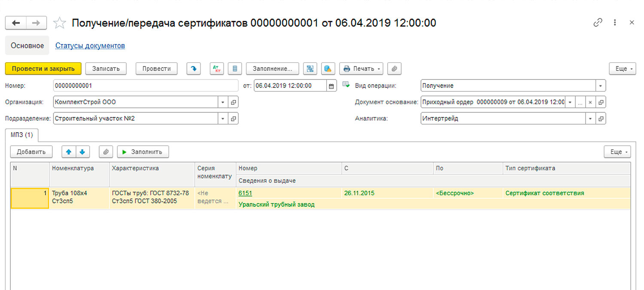Add document to favorites with star icon
The height and width of the screenshot is (290, 644).
(59, 23)
